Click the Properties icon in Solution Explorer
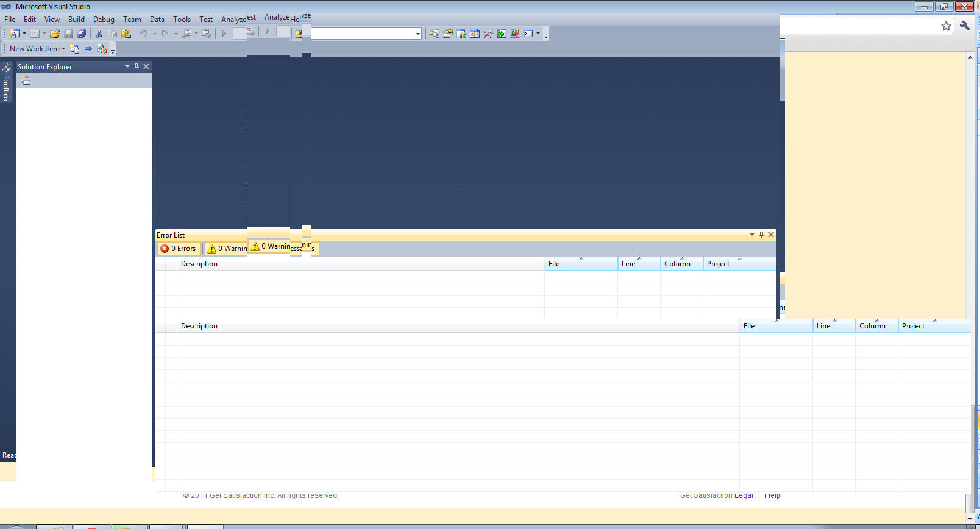980x529 pixels. [x=26, y=80]
